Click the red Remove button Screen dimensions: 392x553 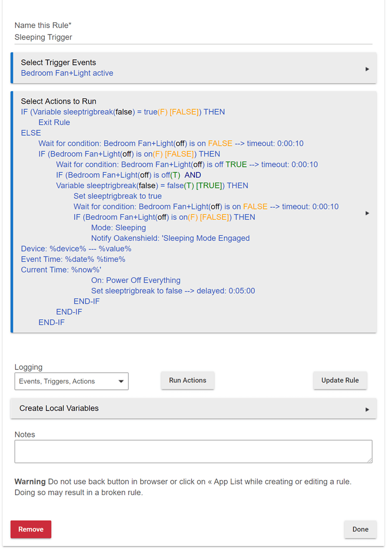point(31,529)
